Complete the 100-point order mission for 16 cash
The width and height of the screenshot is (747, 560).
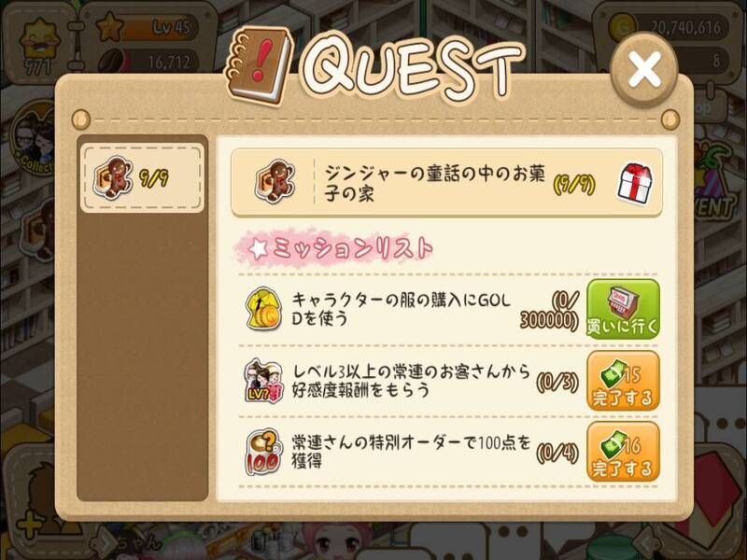623,452
